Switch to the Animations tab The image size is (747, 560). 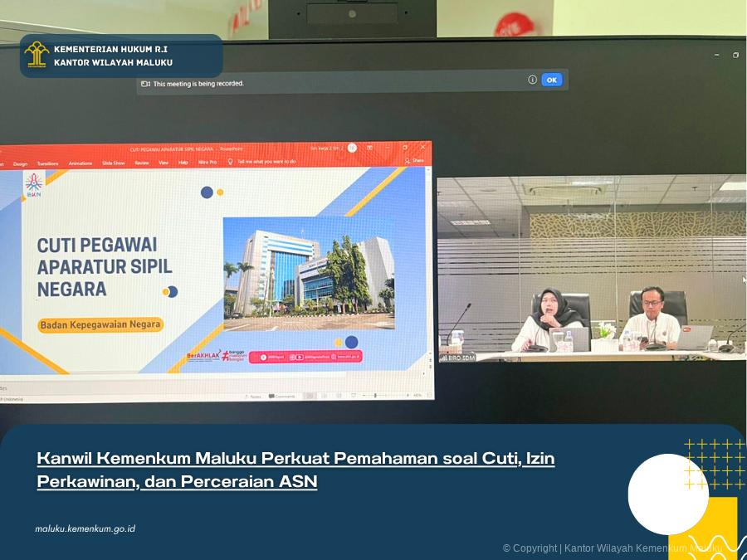tap(81, 163)
